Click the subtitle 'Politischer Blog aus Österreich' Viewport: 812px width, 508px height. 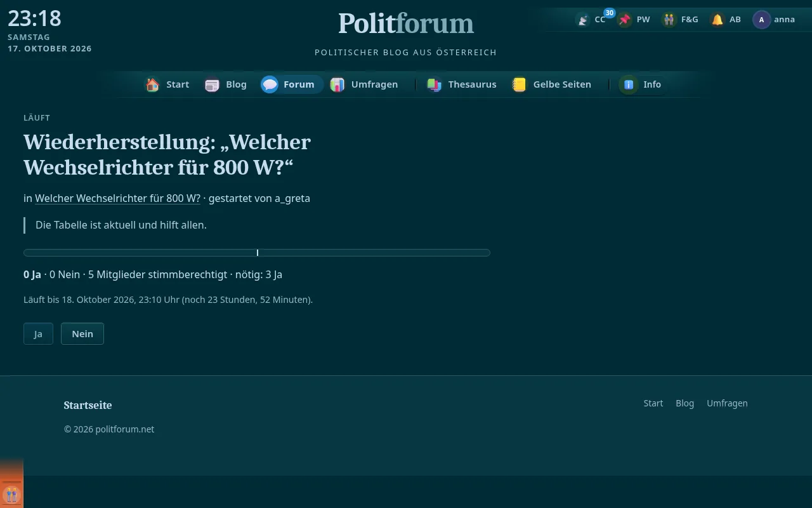coord(406,52)
